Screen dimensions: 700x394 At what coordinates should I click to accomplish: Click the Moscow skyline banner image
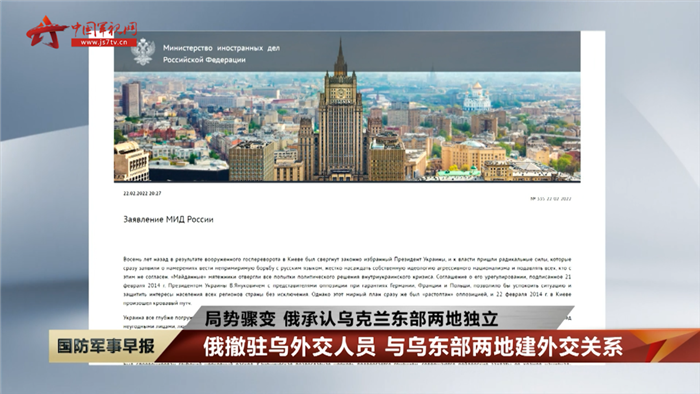347,126
